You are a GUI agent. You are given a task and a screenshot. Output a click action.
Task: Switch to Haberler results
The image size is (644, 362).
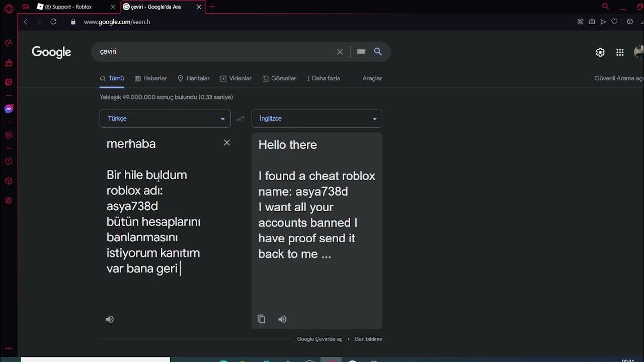pyautogui.click(x=151, y=78)
